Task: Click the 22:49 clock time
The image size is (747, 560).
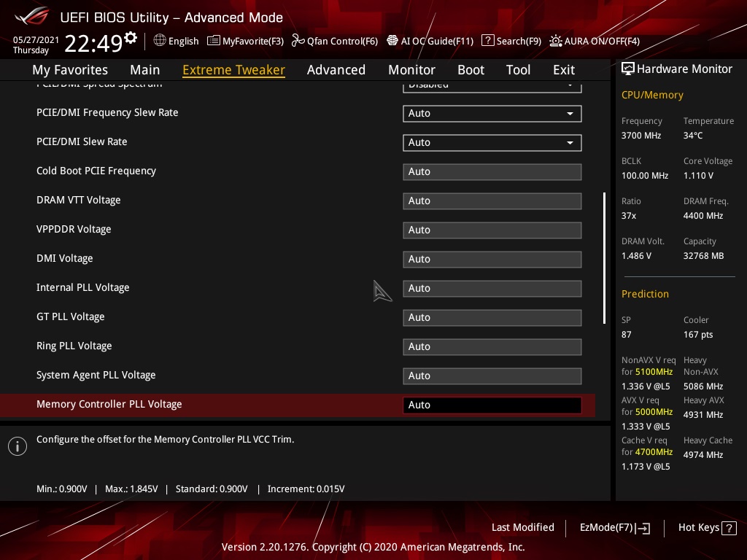Action: tap(93, 43)
